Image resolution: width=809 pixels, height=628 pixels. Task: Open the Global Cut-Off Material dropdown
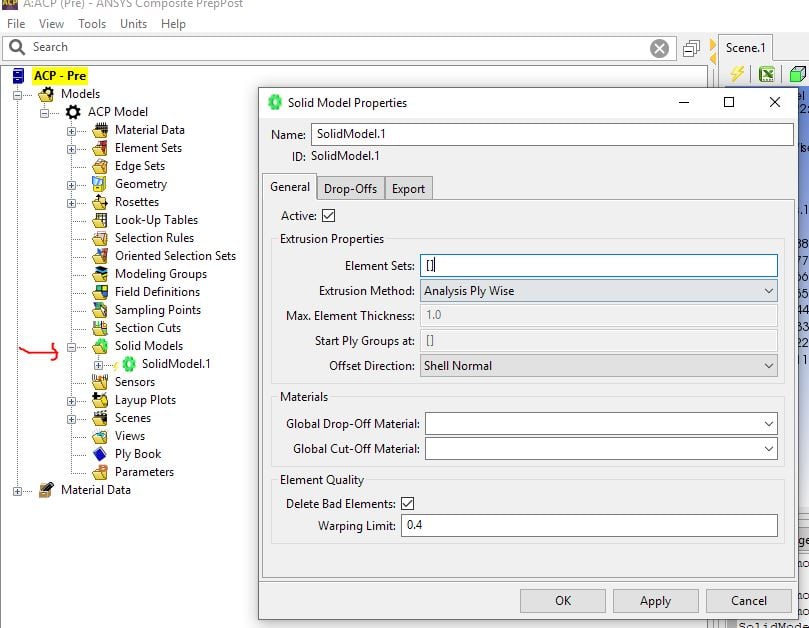click(x=602, y=449)
